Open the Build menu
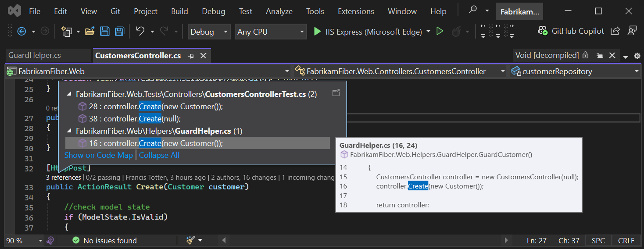Image resolution: width=644 pixels, height=249 pixels. click(179, 11)
